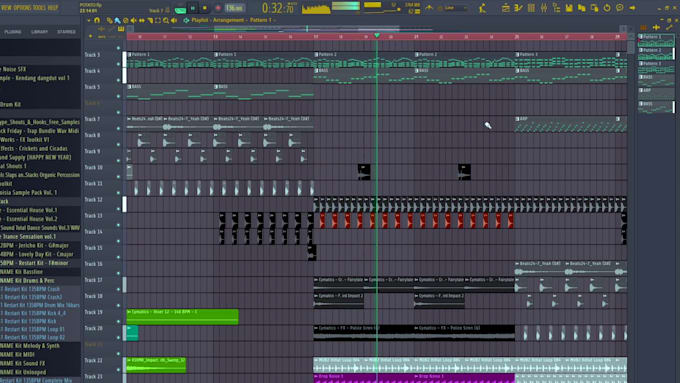This screenshot has width=680, height=383.
Task: Open the Mixer from toolbar
Action: point(544,8)
